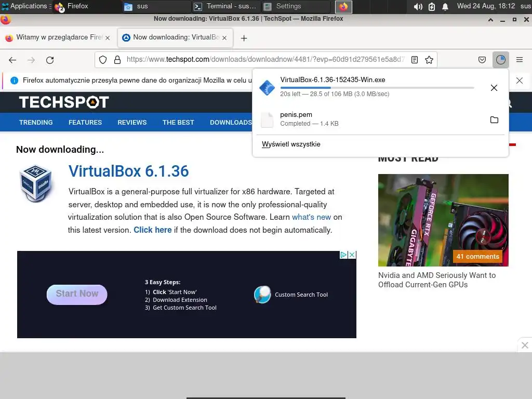This screenshot has height=399, width=532.
Task: Cancel the VirtualBox download
Action: point(494,88)
